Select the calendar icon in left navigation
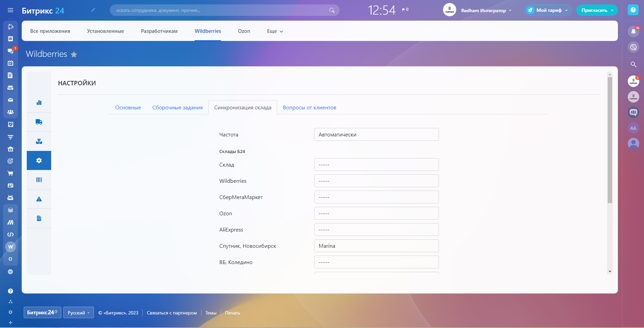Image resolution: width=644 pixels, height=328 pixels. 10,63
